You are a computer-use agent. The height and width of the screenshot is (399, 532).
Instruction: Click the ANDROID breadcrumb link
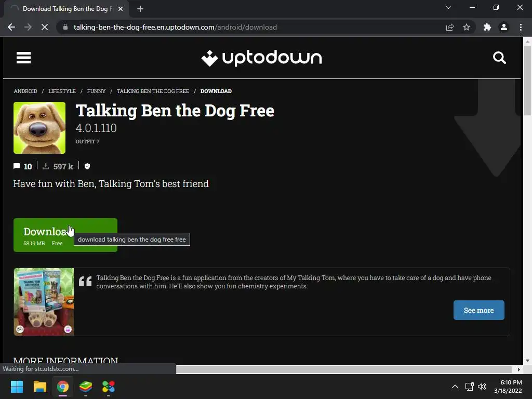click(25, 91)
